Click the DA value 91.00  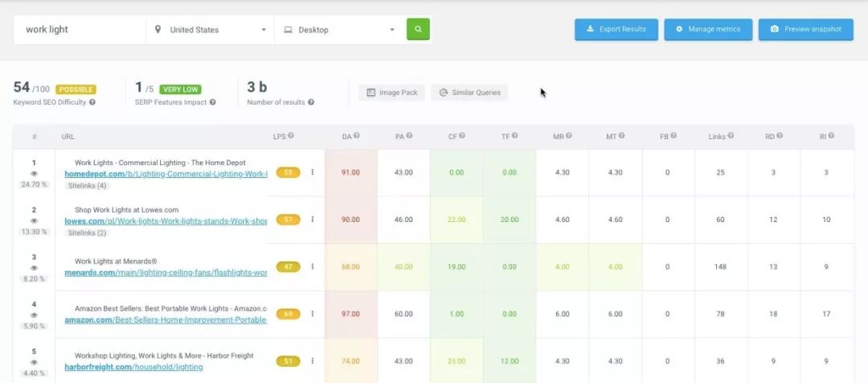350,172
